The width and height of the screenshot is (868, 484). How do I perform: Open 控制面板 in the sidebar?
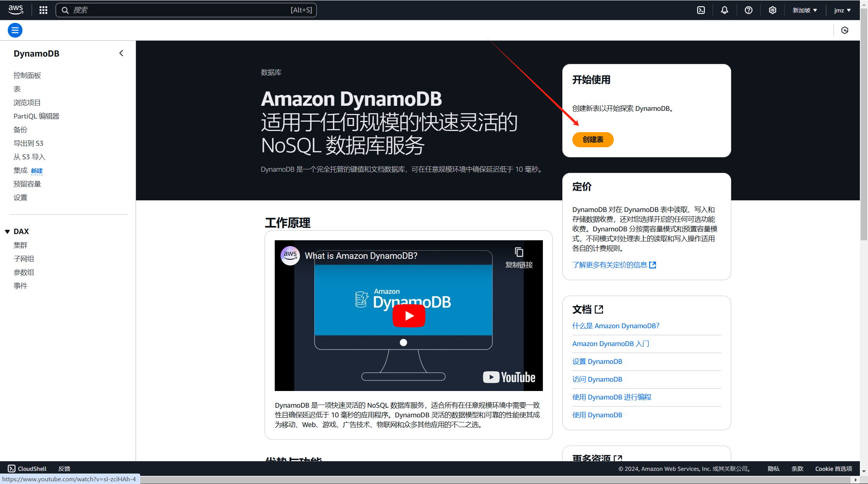pyautogui.click(x=27, y=75)
